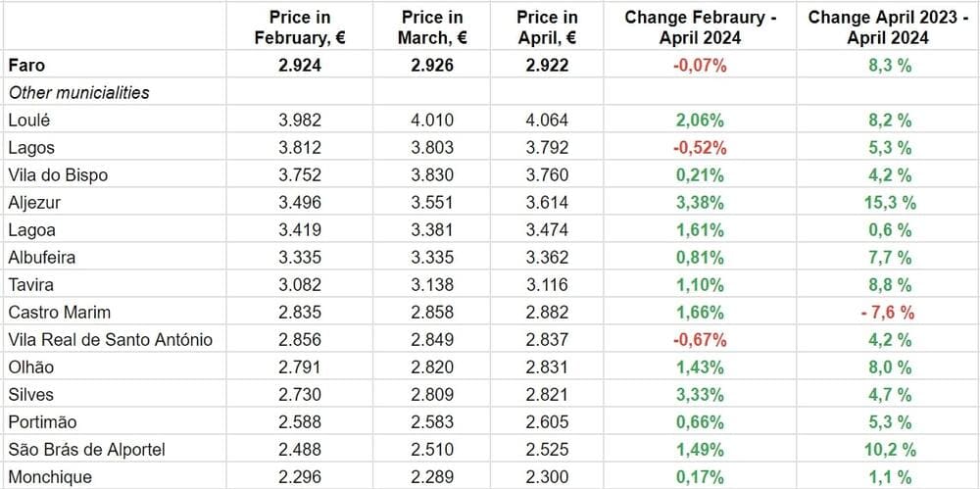Screen dimensions: 980x489
Task: Click Faro's -0,07% change cell
Action: tap(699, 66)
